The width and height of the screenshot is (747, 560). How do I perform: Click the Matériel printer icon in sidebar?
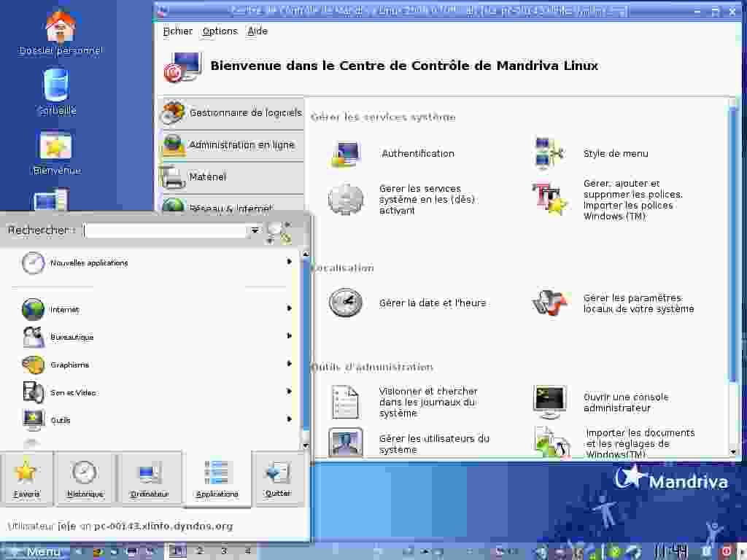tap(172, 177)
